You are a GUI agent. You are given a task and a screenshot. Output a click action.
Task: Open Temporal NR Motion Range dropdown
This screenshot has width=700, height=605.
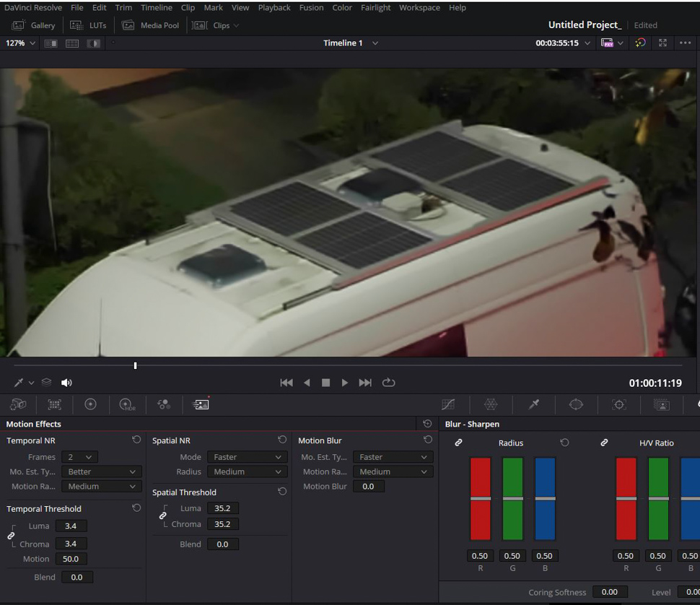tap(102, 486)
